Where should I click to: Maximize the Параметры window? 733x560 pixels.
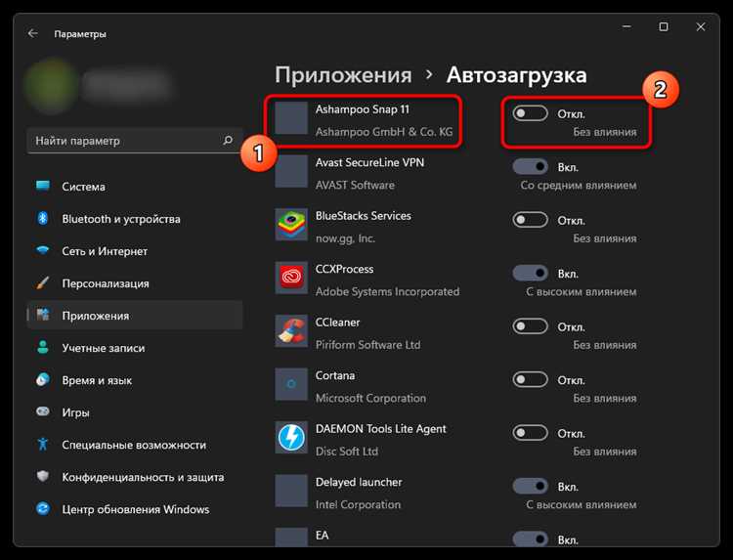tap(664, 26)
